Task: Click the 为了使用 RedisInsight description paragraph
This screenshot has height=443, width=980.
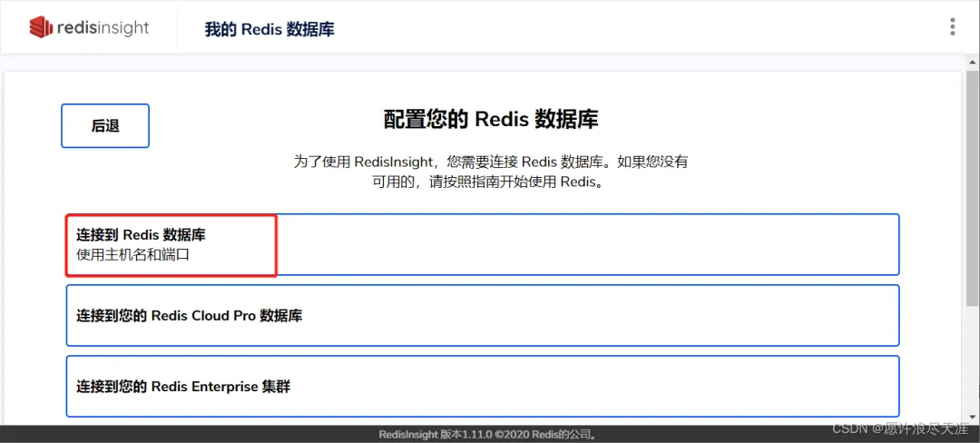Action: coord(491,172)
